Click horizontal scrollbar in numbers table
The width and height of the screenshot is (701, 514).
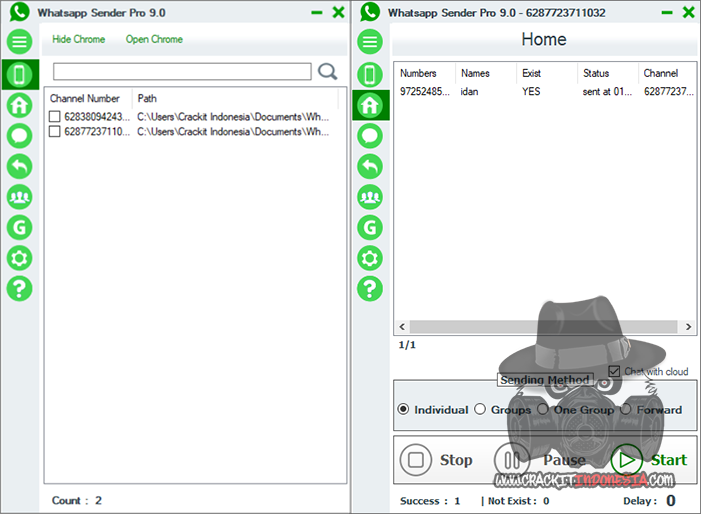[540, 327]
